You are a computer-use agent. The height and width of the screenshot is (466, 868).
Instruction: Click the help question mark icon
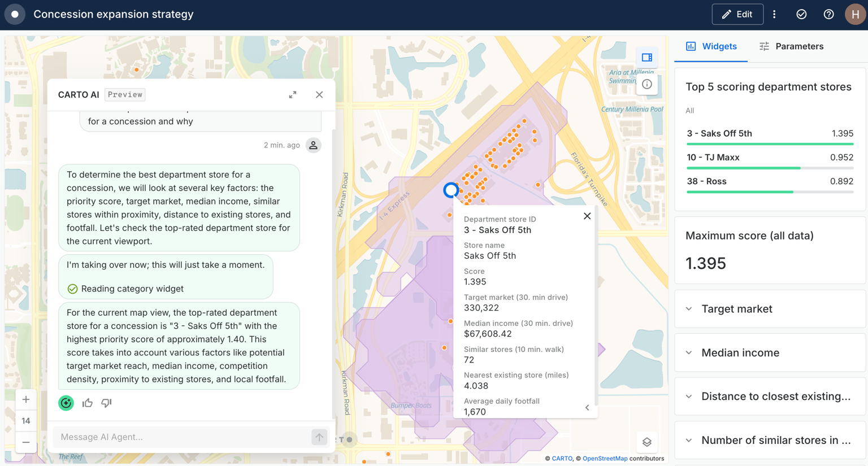[828, 14]
